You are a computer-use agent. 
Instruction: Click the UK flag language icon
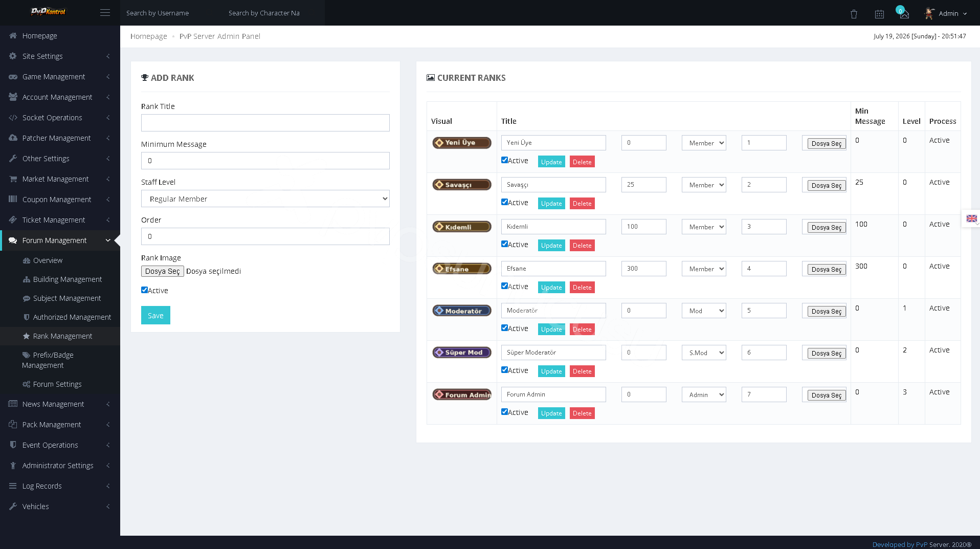[972, 218]
